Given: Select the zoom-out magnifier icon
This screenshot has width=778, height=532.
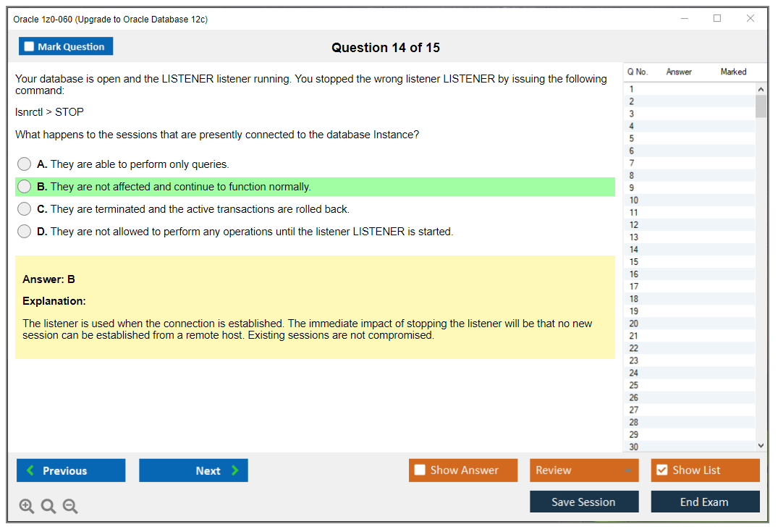Looking at the screenshot, I should tap(70, 506).
